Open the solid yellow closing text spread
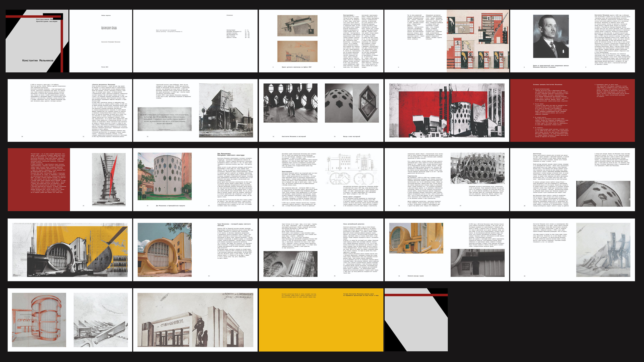The image size is (644, 362). [321, 320]
